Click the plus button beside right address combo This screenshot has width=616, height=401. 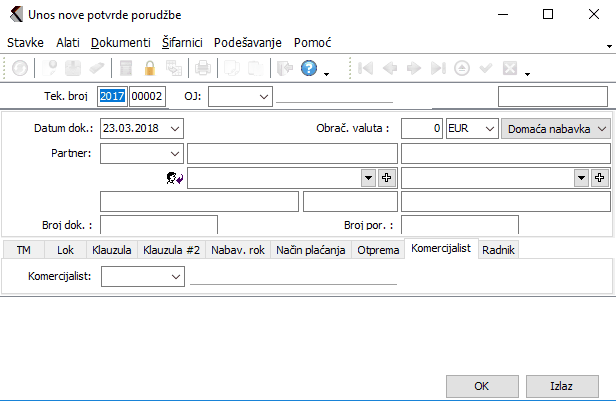tap(600, 177)
